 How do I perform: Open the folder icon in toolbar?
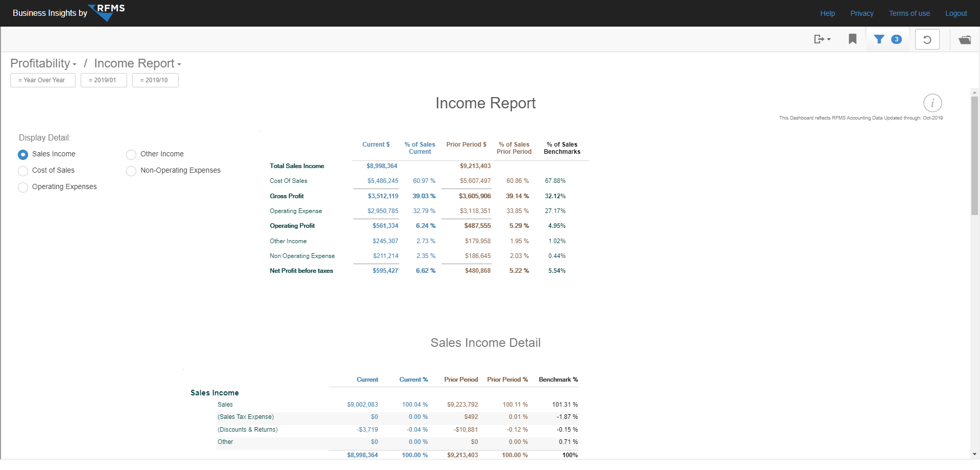click(x=964, y=40)
